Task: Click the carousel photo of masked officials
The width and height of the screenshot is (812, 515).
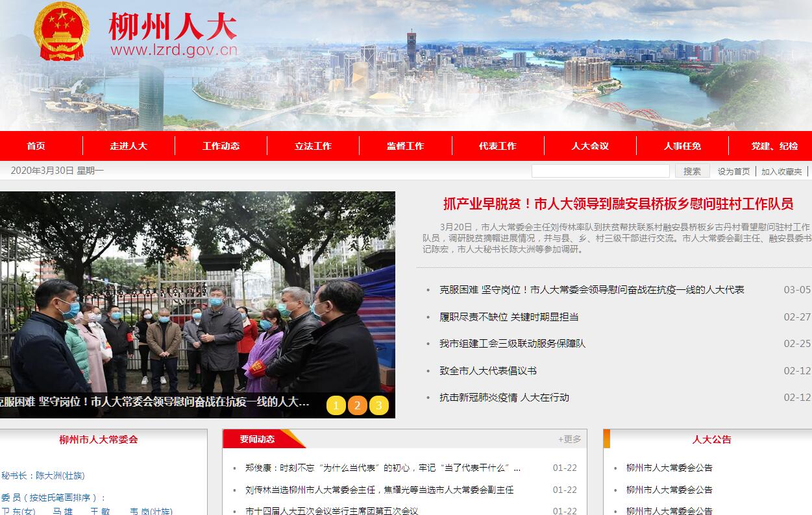Action: pos(197,292)
